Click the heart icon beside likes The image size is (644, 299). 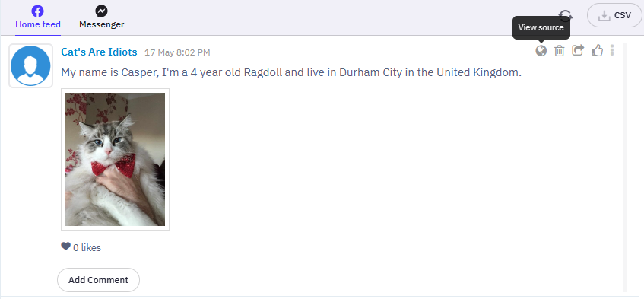[65, 247]
